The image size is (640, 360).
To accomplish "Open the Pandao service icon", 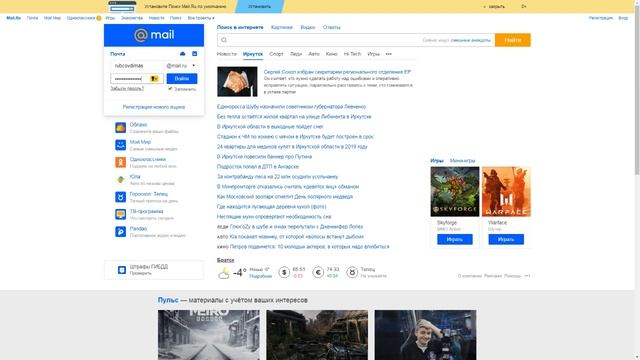I will tap(120, 232).
